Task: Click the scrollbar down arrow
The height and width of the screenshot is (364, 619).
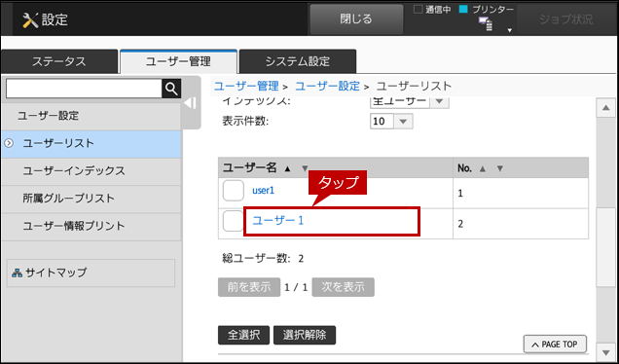Action: (606, 351)
